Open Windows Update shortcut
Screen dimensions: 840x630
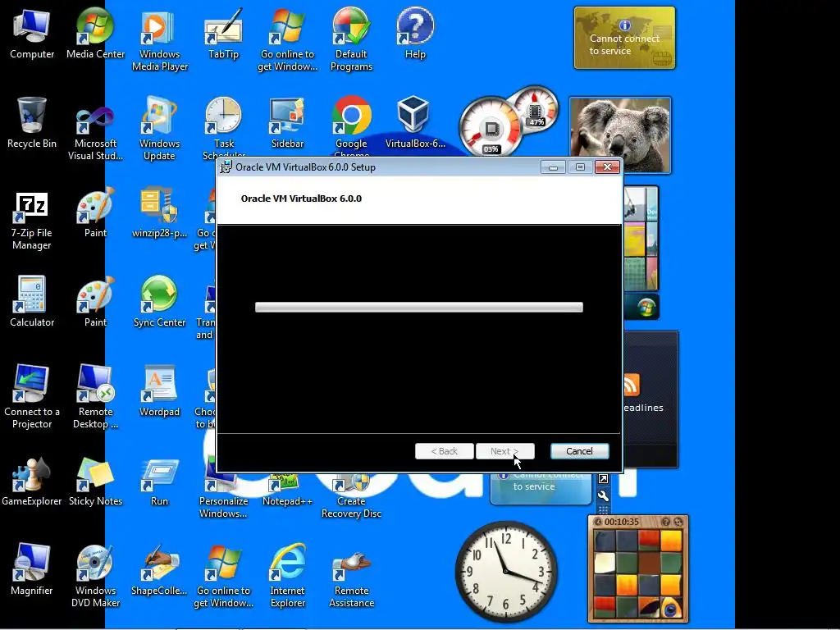tap(160, 130)
